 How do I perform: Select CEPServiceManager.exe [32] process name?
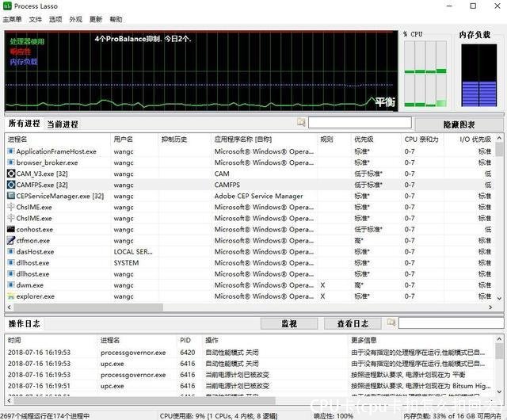(60, 196)
